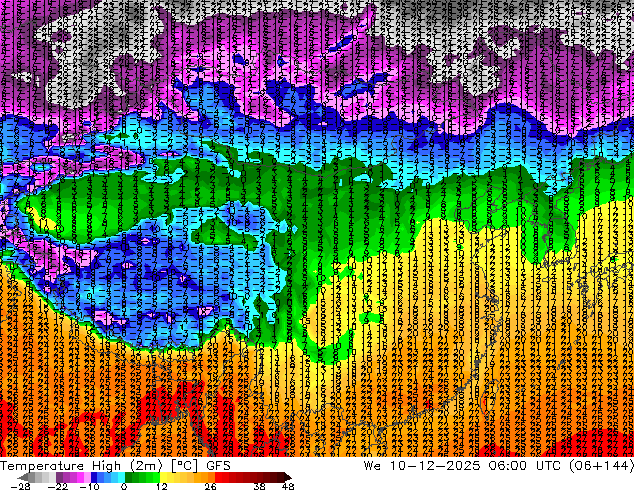This screenshot has width=634, height=490.
Task: Click the -28 label on the color scale
Action: (20, 486)
